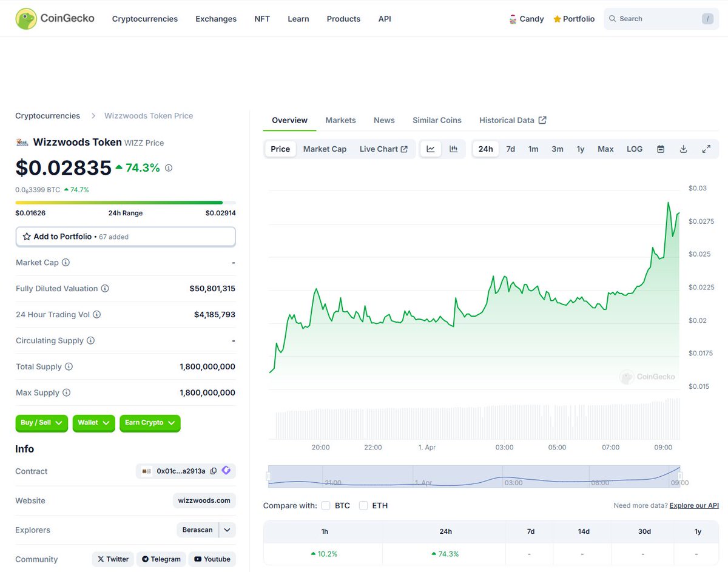This screenshot has height=572, width=728.
Task: Open Circulating Supply info icon
Action: (90, 341)
